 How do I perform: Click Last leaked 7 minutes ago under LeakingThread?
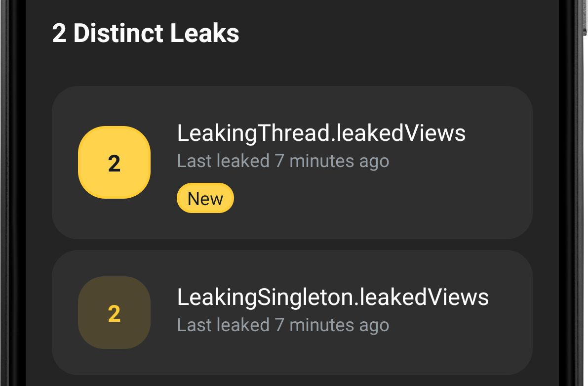[283, 161]
